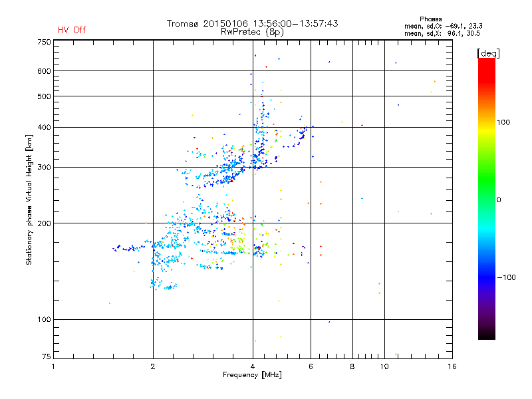Image resolution: width=532 pixels, height=399 pixels.
Task: Click the x-axis tick label '6'
Action: 311,366
